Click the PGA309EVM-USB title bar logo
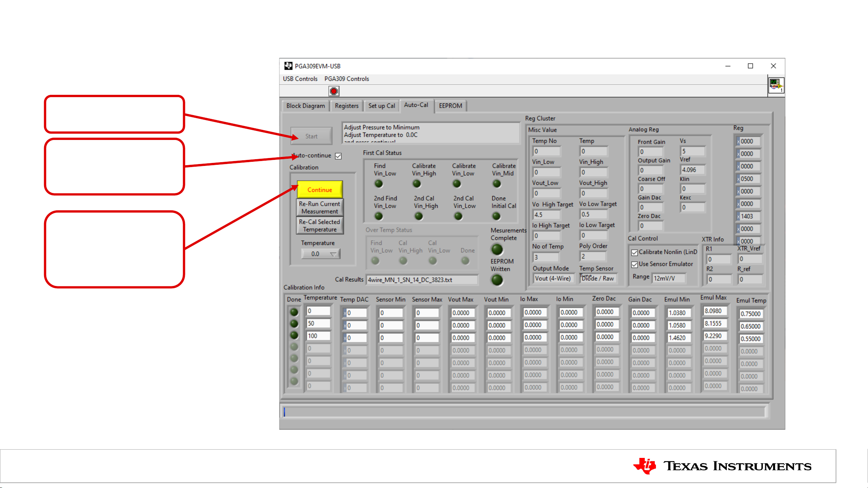Viewport: 868px width, 488px height. (288, 66)
